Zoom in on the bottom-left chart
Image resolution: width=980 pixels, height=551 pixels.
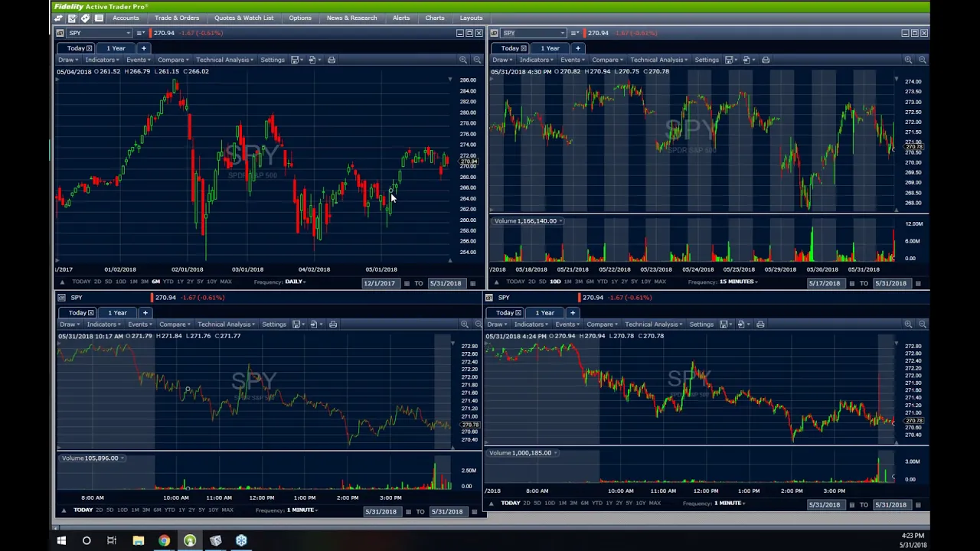click(x=465, y=324)
